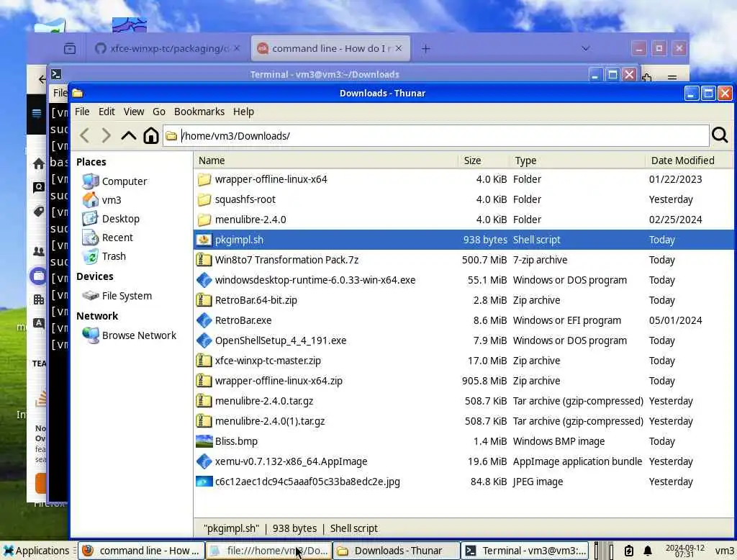Screen dimensions: 737x560
Task: Switch to Terminal taskbar button
Action: [x=525, y=551]
